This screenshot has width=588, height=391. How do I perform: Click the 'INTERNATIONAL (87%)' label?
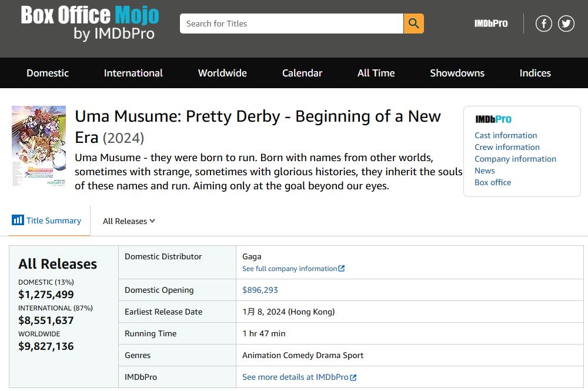pos(55,308)
